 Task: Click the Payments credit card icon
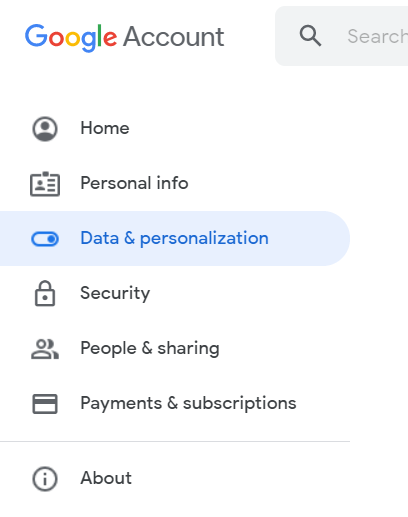pos(45,404)
